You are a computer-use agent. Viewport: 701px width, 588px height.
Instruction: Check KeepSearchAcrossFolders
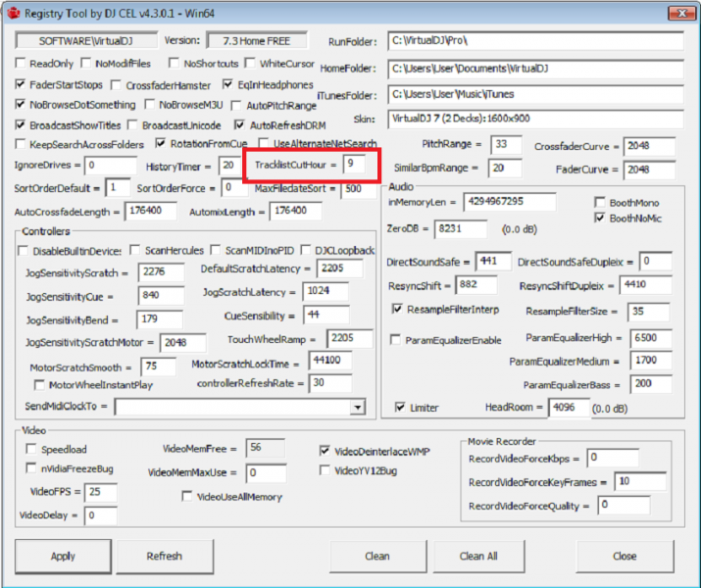21,144
